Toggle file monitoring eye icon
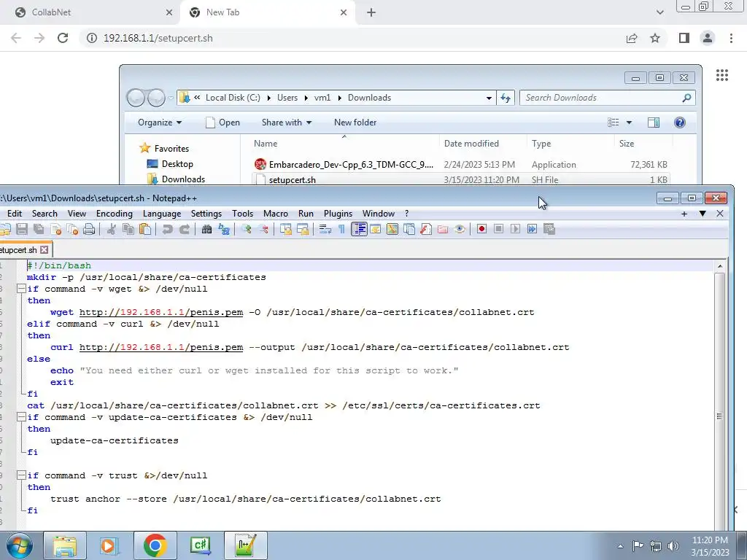 pos(460,229)
